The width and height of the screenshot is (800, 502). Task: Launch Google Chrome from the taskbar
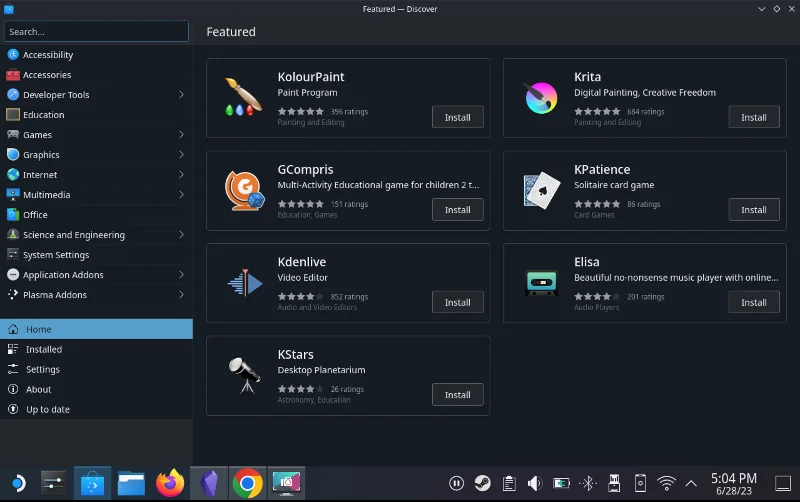tap(247, 483)
